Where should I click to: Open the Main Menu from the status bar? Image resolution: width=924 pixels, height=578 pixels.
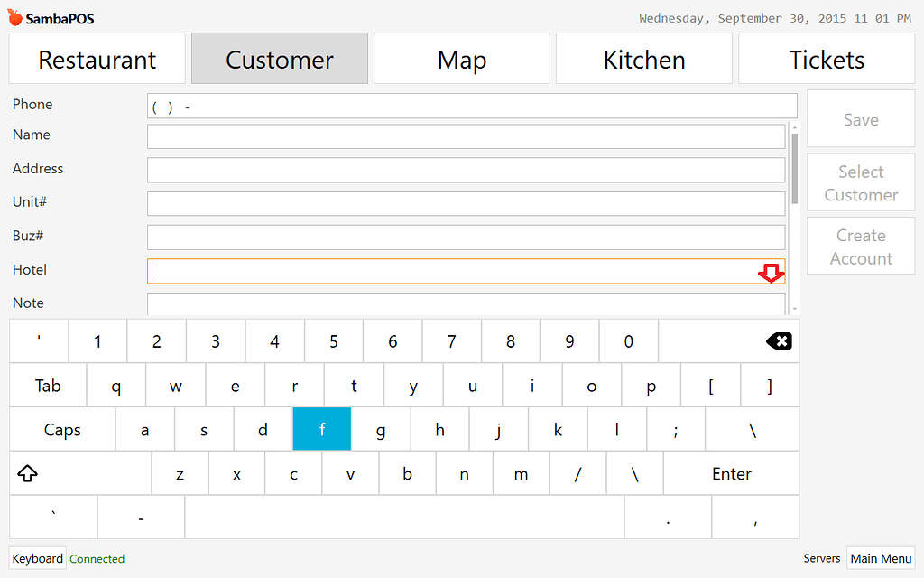[881, 558]
